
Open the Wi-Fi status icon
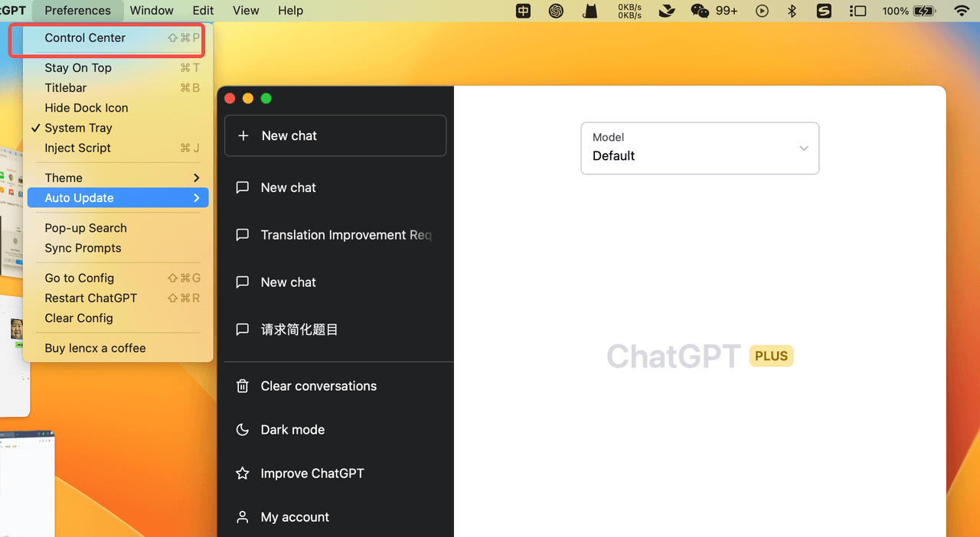pos(962,11)
